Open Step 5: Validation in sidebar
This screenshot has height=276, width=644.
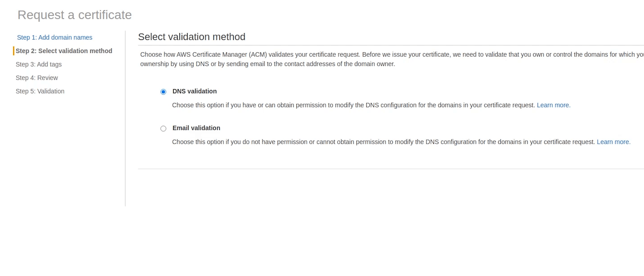coord(40,91)
